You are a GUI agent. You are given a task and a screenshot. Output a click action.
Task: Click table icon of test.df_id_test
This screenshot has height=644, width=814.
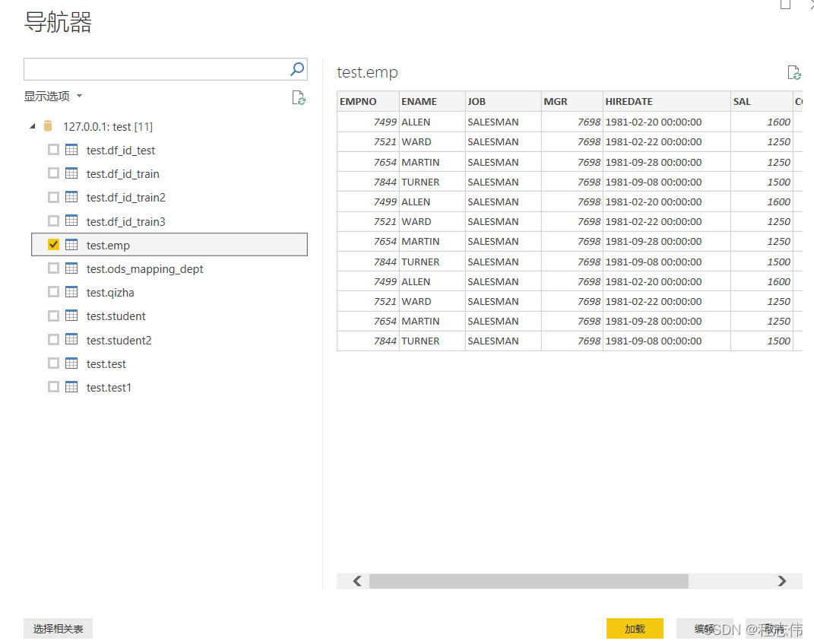tap(71, 150)
